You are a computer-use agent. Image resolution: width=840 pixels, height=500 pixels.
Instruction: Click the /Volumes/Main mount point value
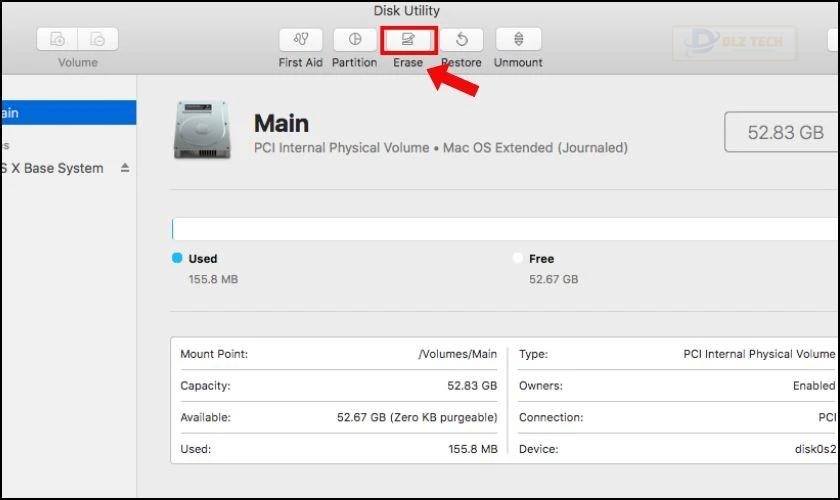click(x=458, y=354)
